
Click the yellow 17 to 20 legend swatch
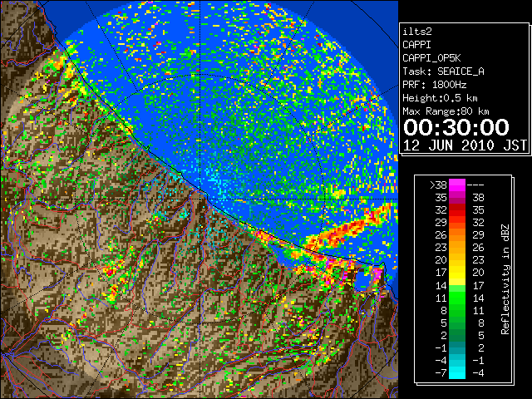point(457,273)
